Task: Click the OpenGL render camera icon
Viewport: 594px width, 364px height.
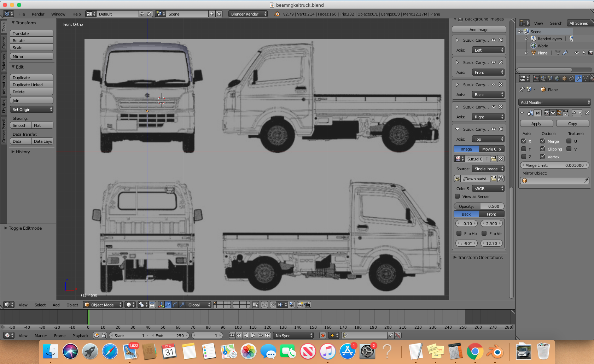Action: [x=300, y=305]
